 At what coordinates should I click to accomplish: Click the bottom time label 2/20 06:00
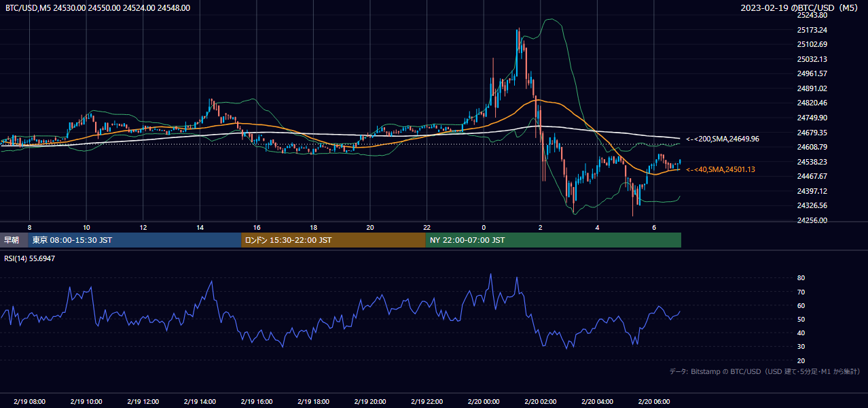[x=653, y=402]
